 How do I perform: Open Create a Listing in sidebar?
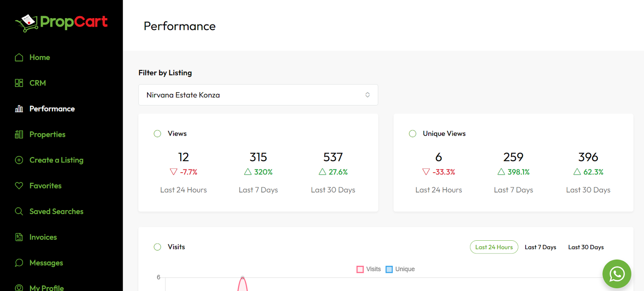point(56,160)
